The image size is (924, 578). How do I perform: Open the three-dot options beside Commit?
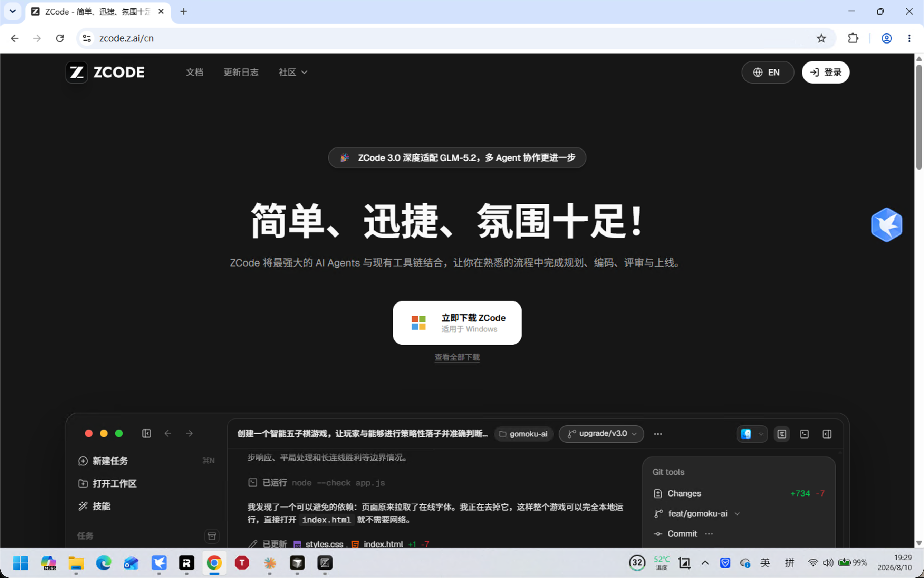(x=709, y=534)
